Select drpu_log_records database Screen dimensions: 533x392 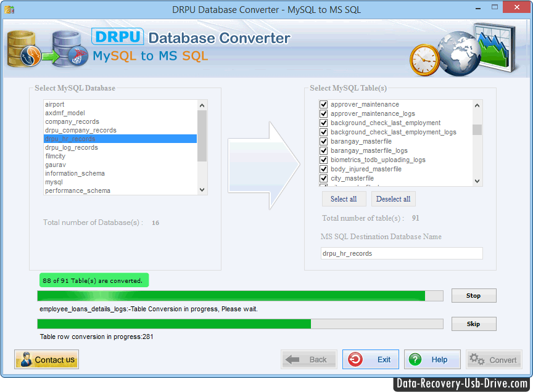pyautogui.click(x=120, y=147)
